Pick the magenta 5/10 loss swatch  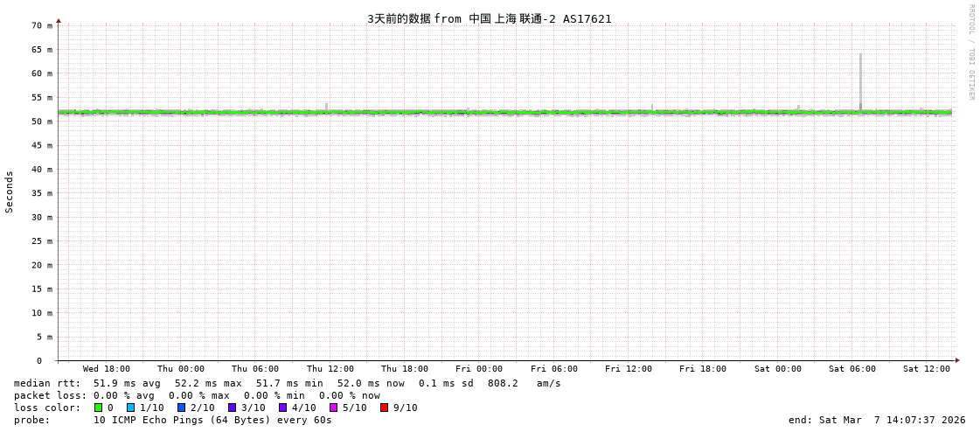334,408
